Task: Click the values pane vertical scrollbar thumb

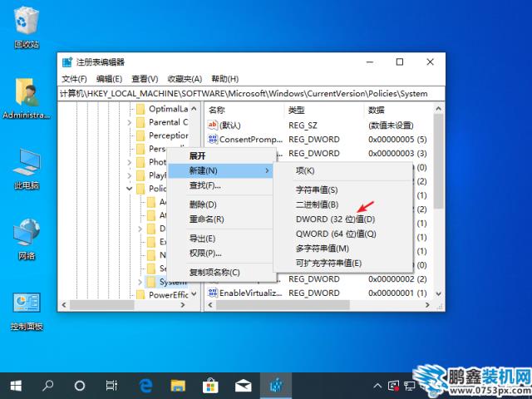Action: pyautogui.click(x=438, y=161)
